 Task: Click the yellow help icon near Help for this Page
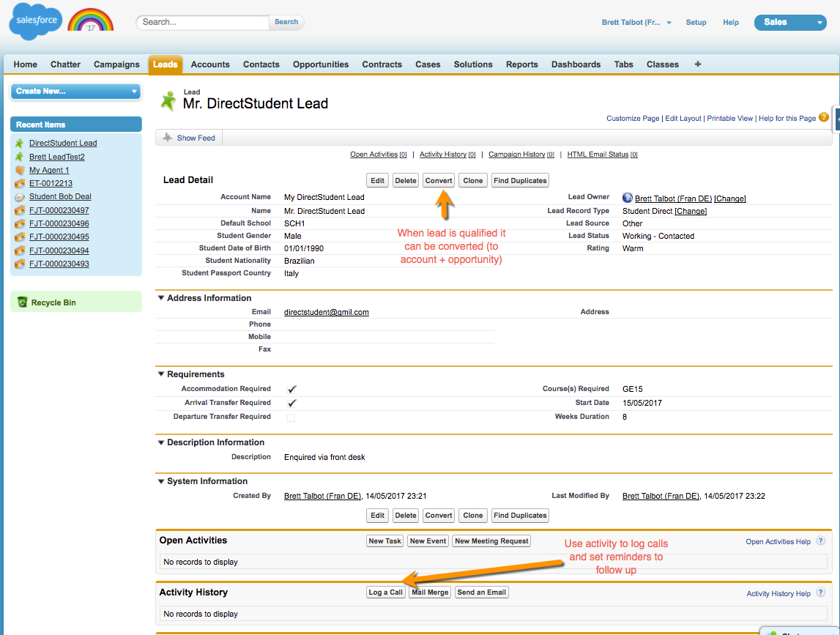[x=823, y=117]
